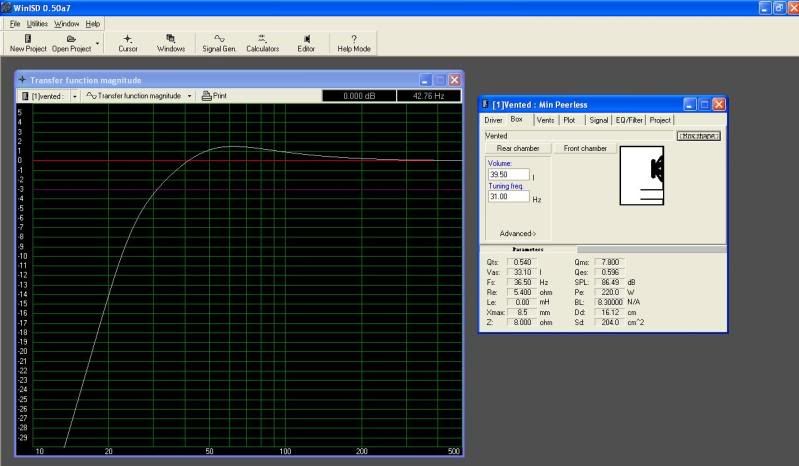Switch to the Vents tab
This screenshot has height=466, width=799.
click(545, 120)
